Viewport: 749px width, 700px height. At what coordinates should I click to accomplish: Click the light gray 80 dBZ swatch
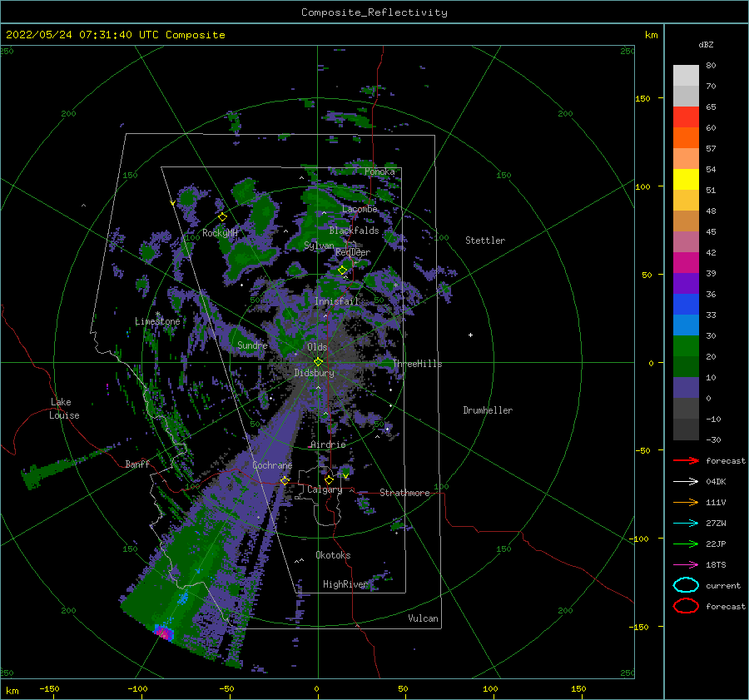686,75
